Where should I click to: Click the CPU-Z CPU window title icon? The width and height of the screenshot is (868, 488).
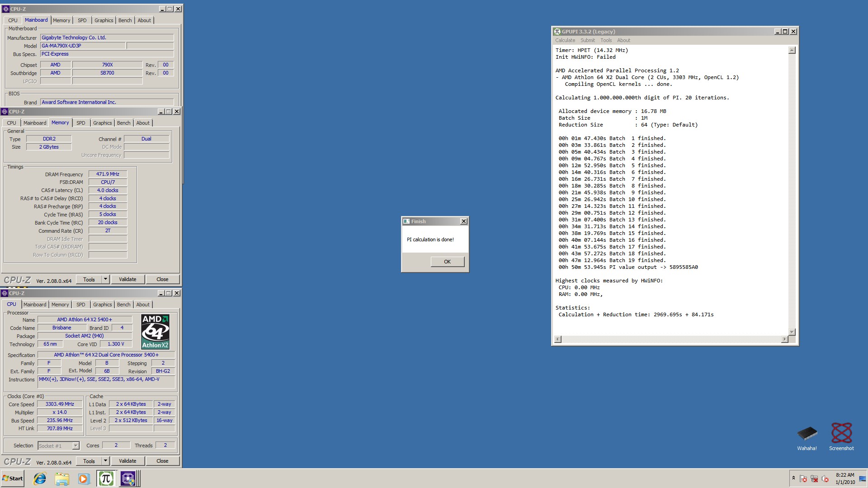(5, 293)
